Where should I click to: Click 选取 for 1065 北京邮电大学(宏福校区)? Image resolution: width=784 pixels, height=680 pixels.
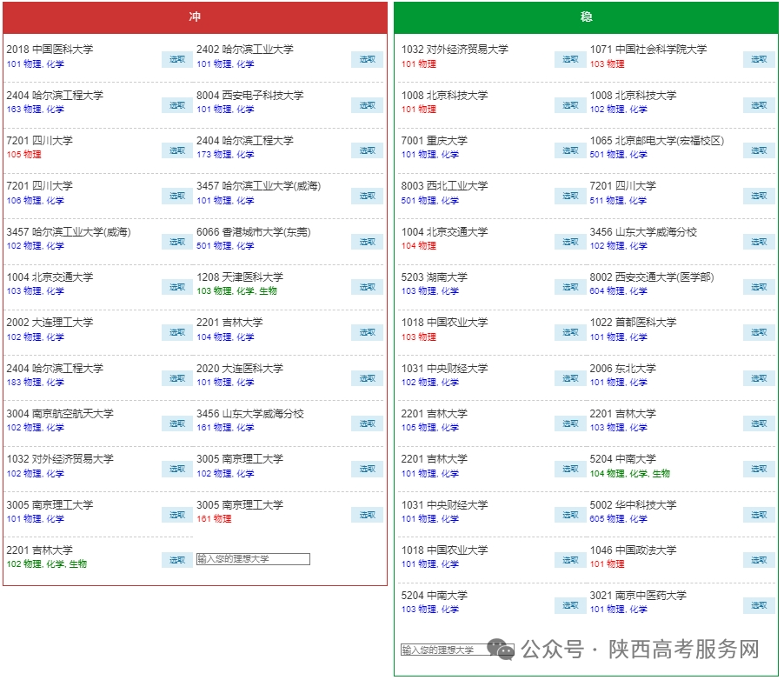pos(759,150)
